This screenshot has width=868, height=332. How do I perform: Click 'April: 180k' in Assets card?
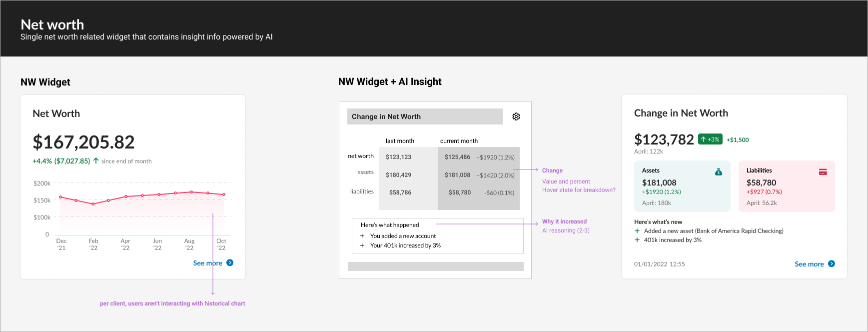657,203
